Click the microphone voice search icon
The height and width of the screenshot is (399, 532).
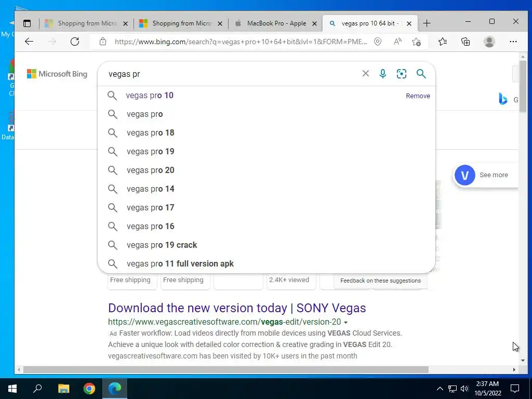coord(383,74)
